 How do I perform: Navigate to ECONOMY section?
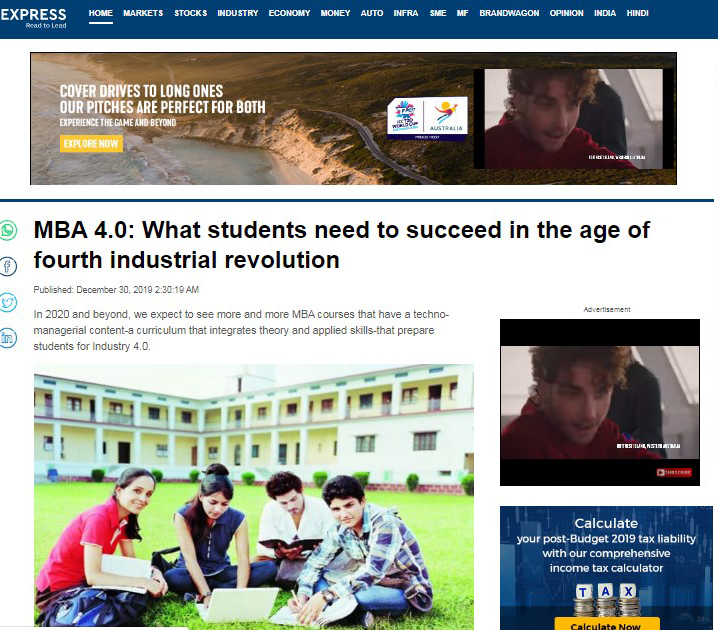click(x=289, y=13)
